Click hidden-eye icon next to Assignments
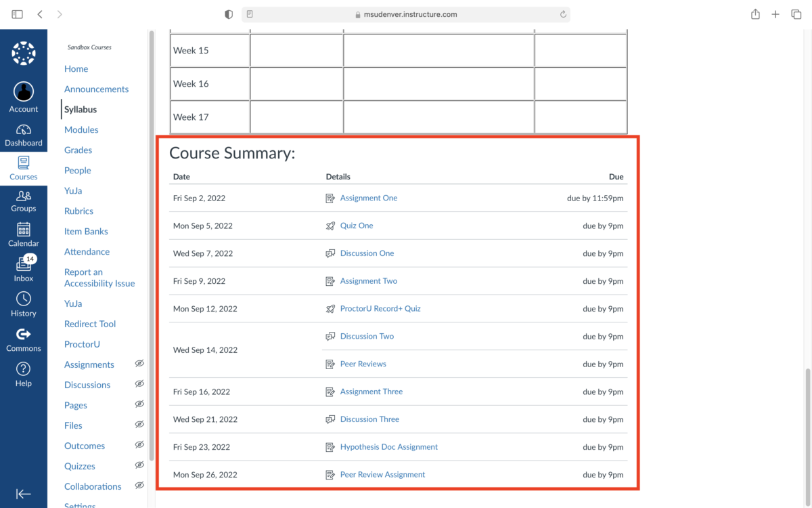Image resolution: width=812 pixels, height=508 pixels. [x=139, y=364]
